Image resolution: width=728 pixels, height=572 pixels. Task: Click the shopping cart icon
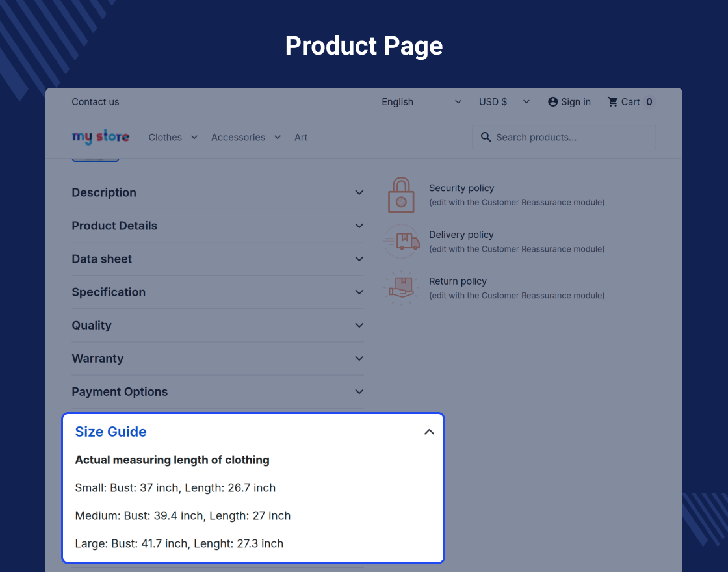point(613,101)
